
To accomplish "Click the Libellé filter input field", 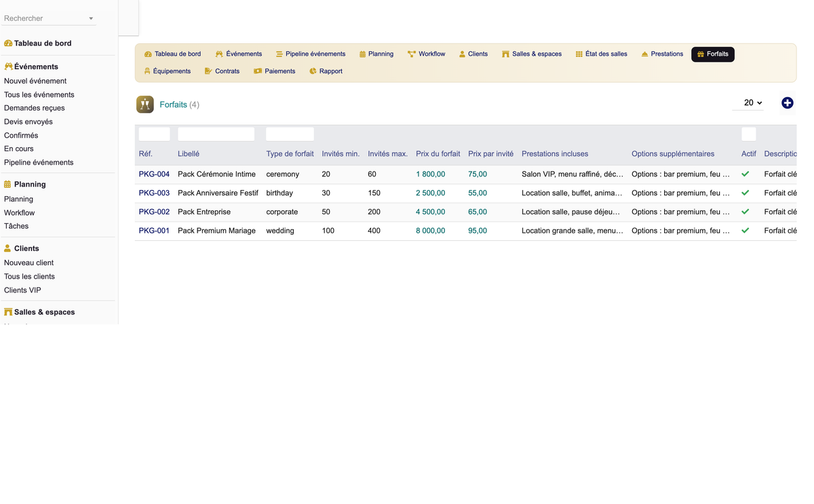I will (x=216, y=134).
